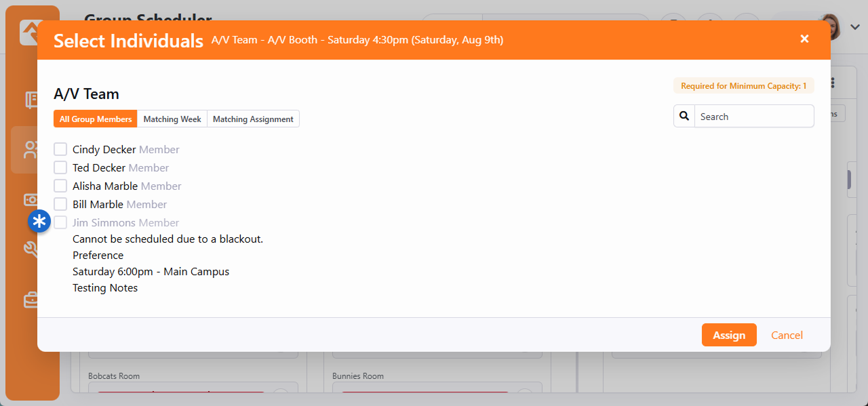Select the All Group Members tab
The height and width of the screenshot is (406, 868).
[x=96, y=119]
